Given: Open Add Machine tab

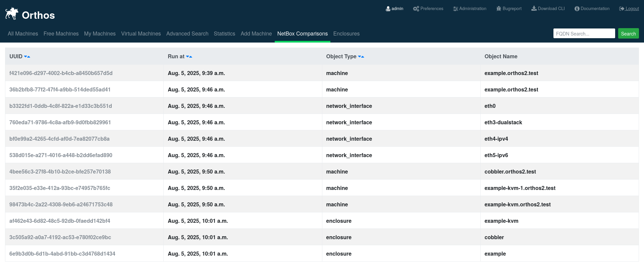Looking at the screenshot, I should pos(256,34).
